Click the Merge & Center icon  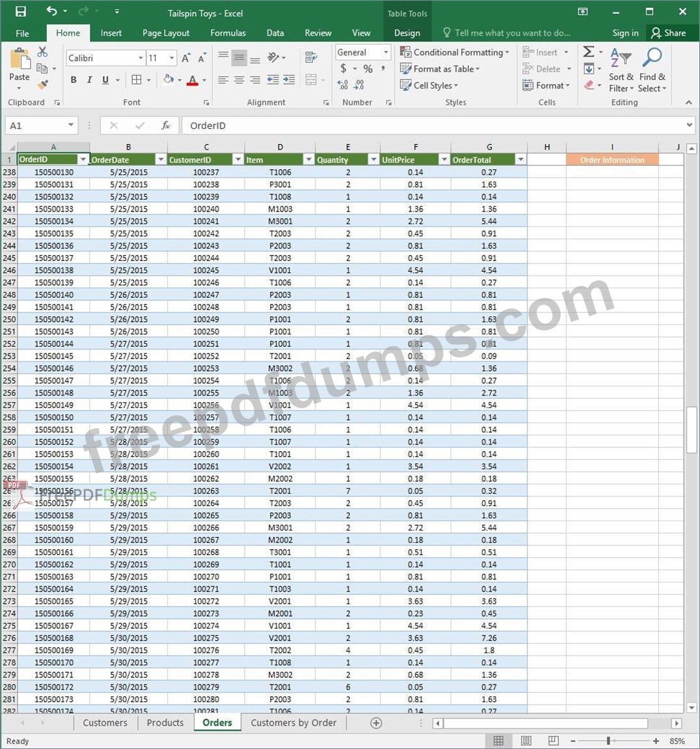311,80
